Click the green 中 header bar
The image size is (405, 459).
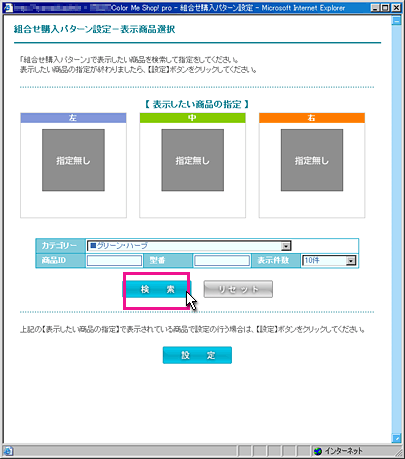click(x=192, y=118)
